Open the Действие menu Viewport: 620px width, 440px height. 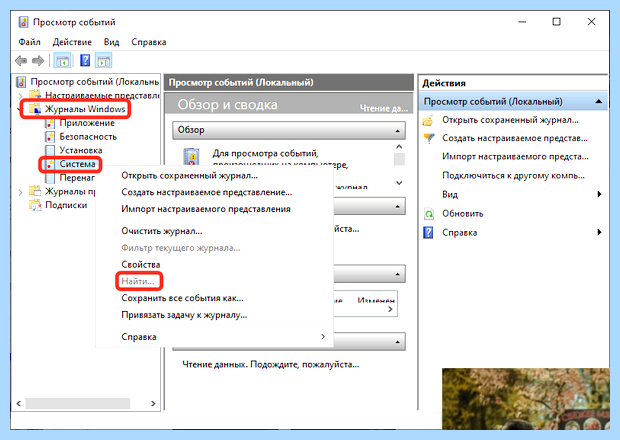coord(72,42)
